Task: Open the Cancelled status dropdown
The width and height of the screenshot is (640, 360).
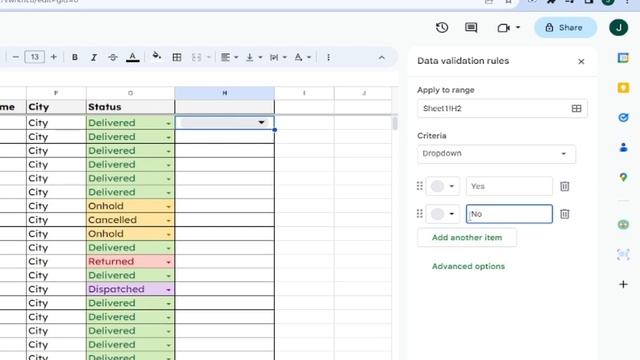Action: click(168, 220)
